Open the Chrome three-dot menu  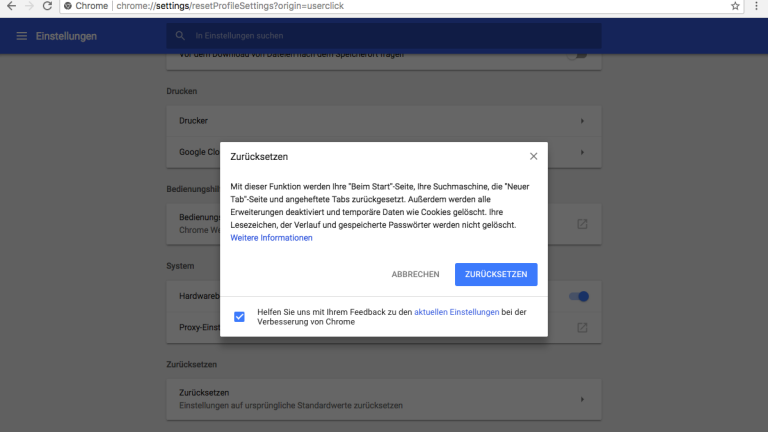click(x=757, y=6)
